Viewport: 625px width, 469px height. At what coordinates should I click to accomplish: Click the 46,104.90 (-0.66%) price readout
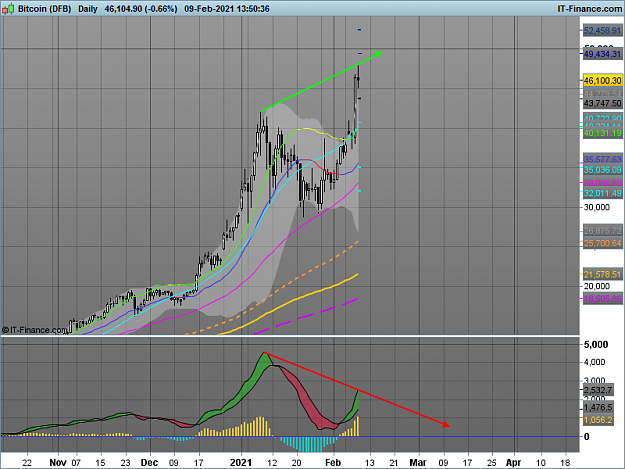pos(141,8)
